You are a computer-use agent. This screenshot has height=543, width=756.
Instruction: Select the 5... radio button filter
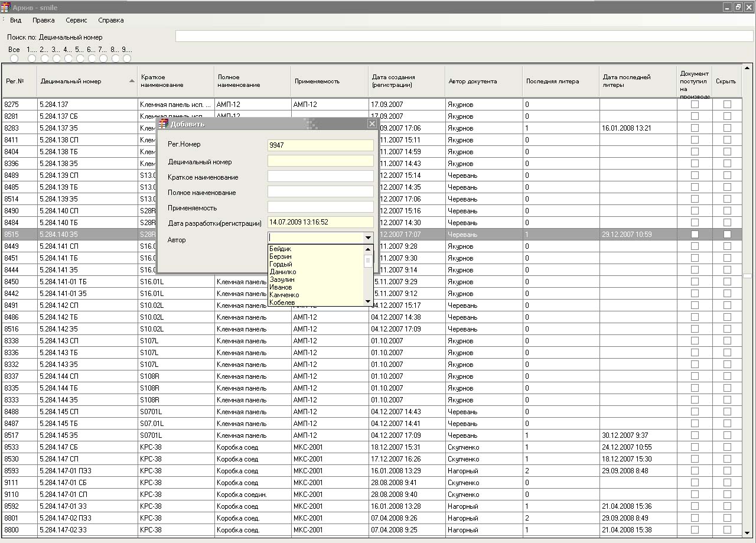pos(80,58)
